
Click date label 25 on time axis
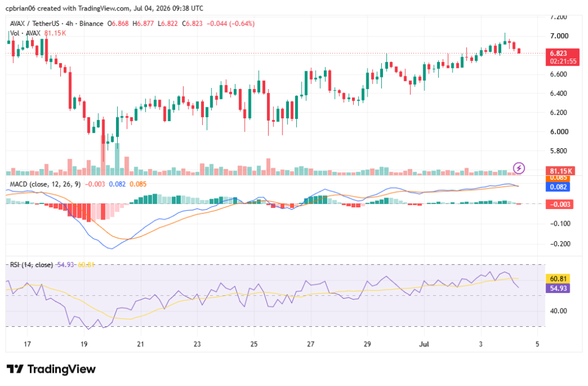254,344
